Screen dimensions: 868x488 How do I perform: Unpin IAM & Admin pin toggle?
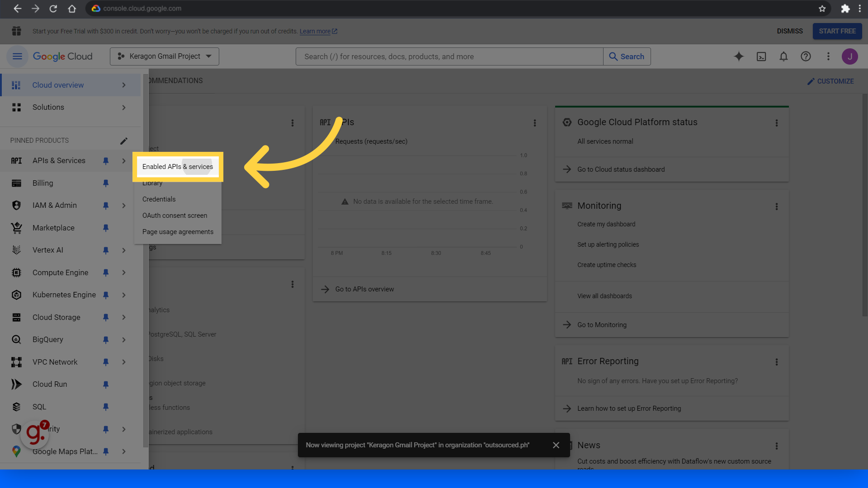(x=106, y=206)
